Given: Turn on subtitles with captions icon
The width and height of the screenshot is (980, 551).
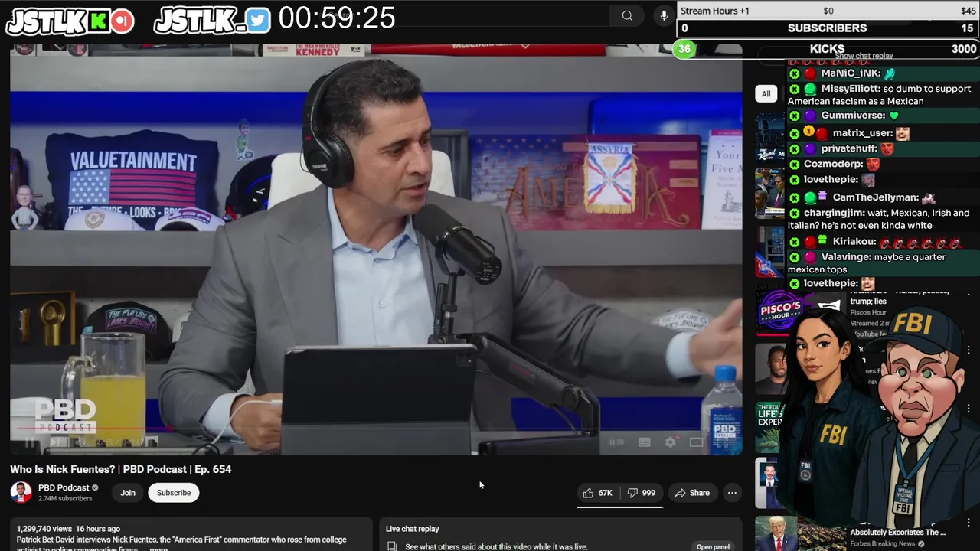Looking at the screenshot, I should [x=645, y=442].
